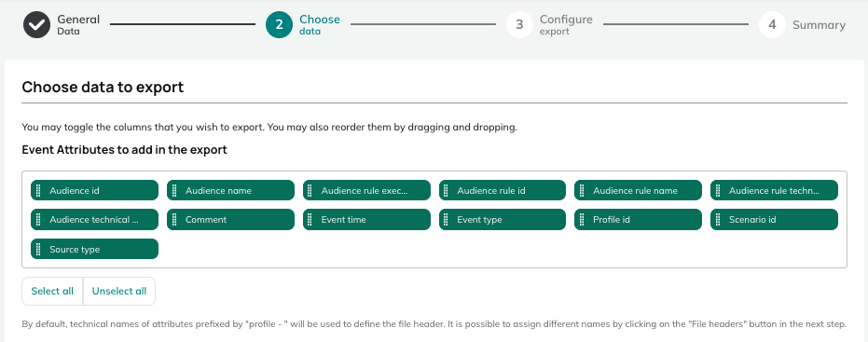Viewport: 868px width, 342px height.
Task: Click drag handle on Audience rule techn... chip
Action: tap(718, 190)
